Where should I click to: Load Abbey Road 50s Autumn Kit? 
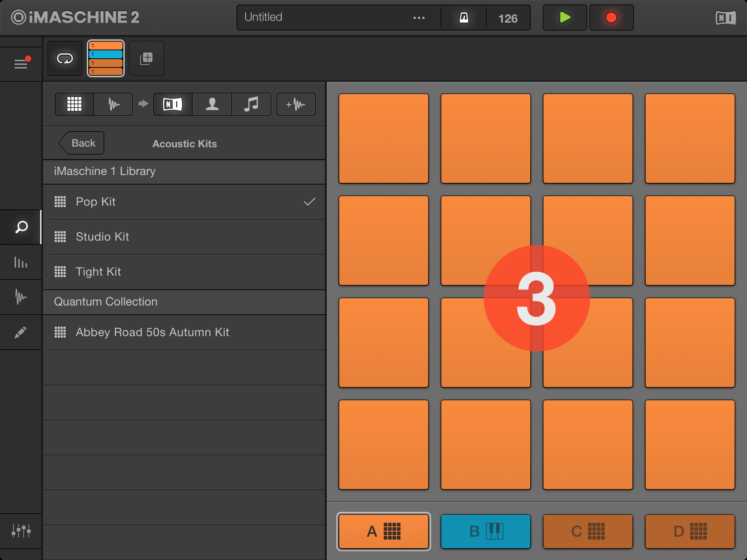pyautogui.click(x=184, y=332)
